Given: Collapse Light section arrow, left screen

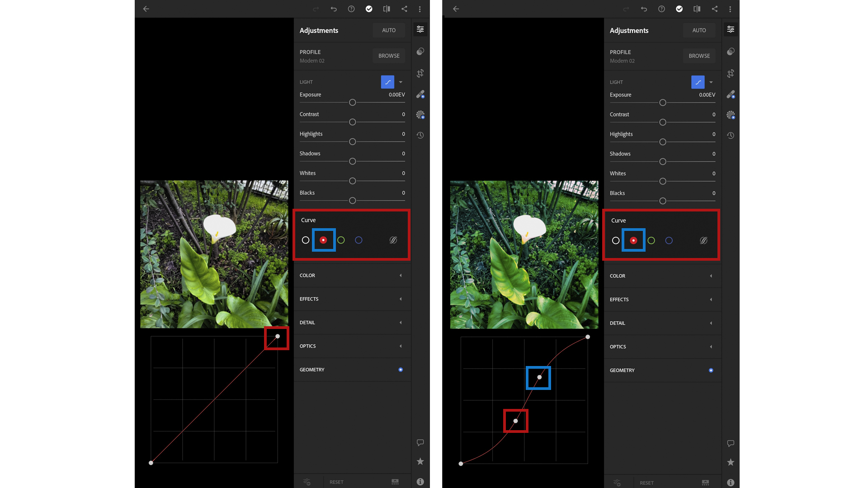Looking at the screenshot, I should [401, 82].
